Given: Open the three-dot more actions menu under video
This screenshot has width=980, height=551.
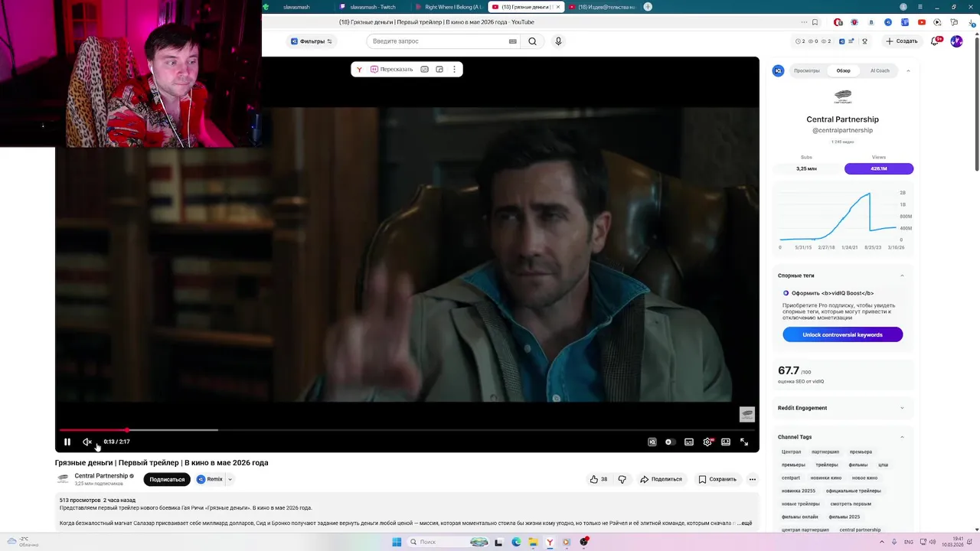Looking at the screenshot, I should [x=753, y=479].
